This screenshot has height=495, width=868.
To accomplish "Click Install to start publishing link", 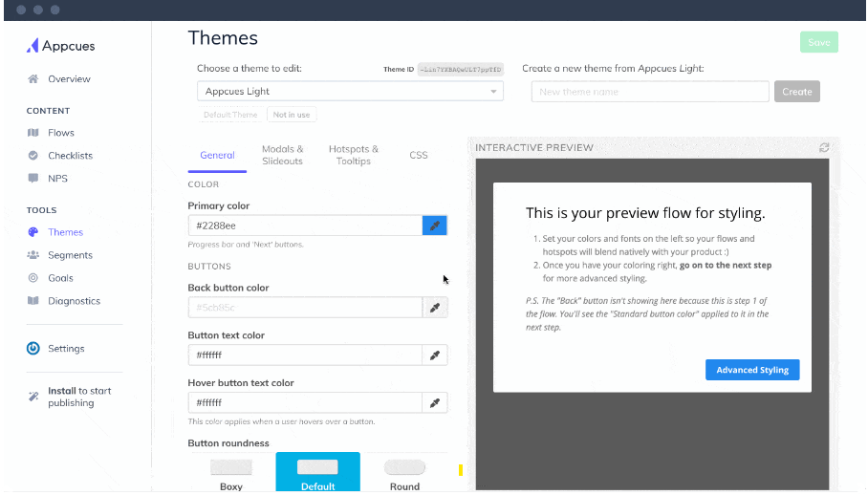I will (x=79, y=397).
